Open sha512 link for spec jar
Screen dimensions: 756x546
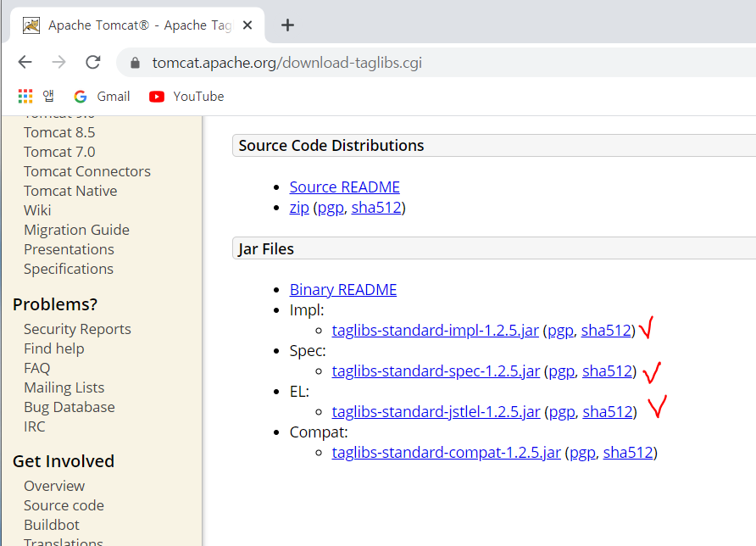tap(608, 370)
